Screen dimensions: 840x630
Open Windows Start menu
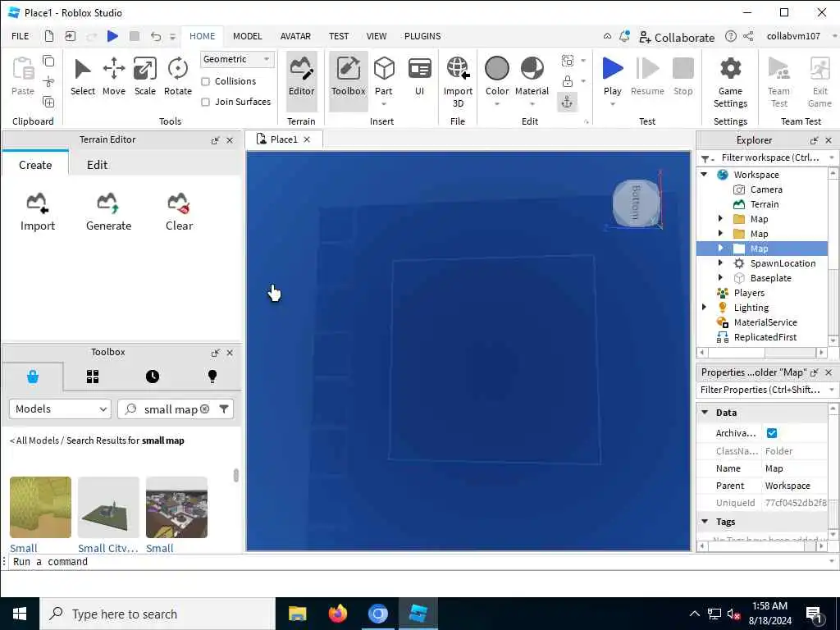click(20, 614)
